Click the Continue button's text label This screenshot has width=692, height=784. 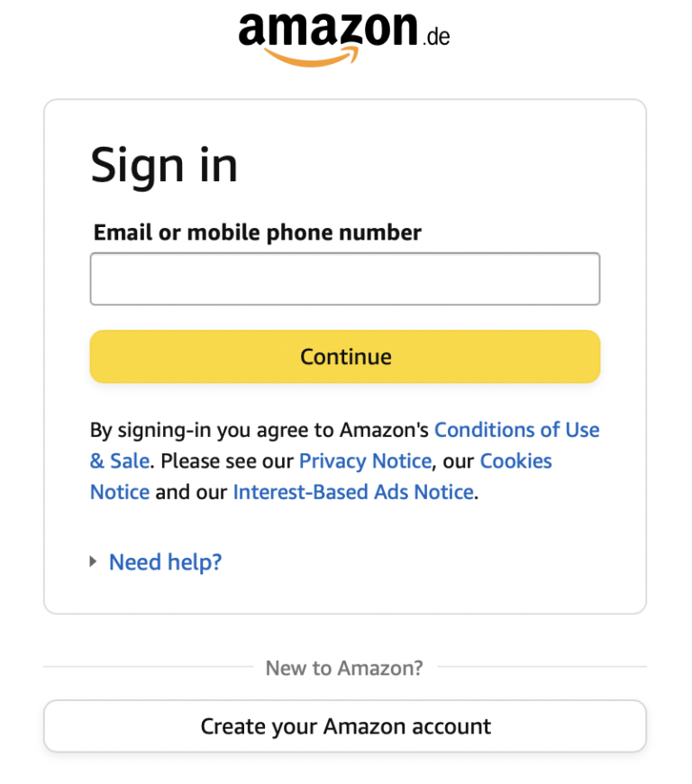(x=345, y=357)
